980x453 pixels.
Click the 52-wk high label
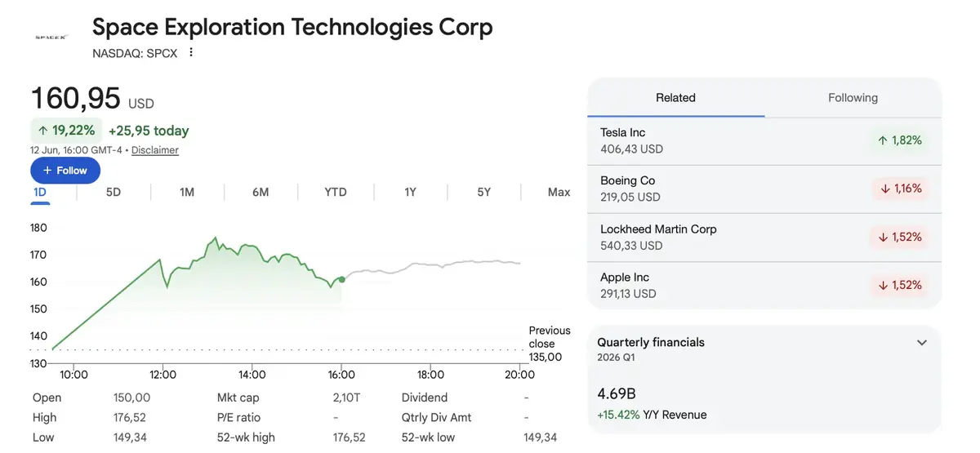coord(246,437)
